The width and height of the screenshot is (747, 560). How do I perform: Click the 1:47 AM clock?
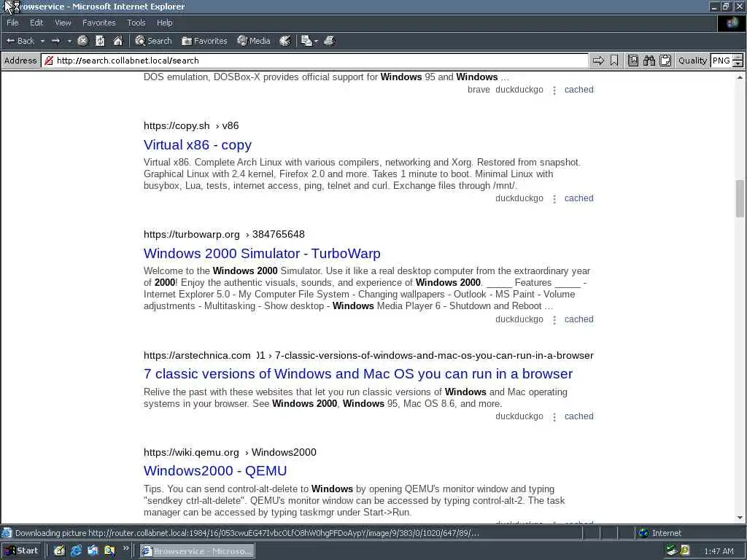719,551
